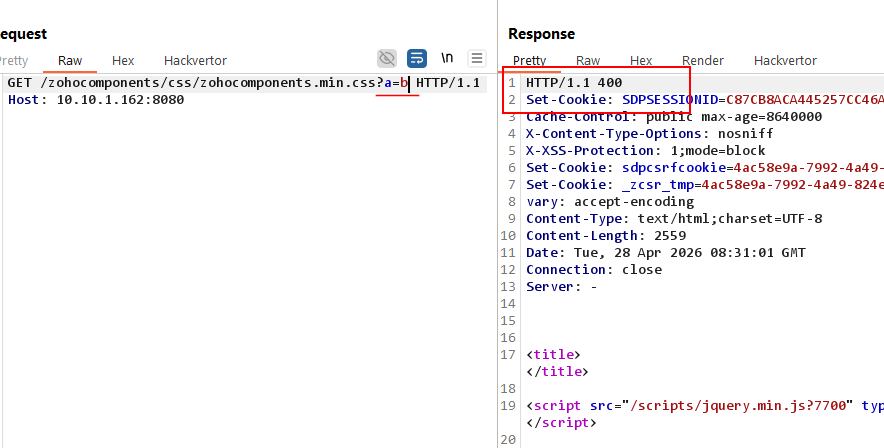884x448 pixels.
Task: Click the closing title tag line
Action: tap(557, 371)
